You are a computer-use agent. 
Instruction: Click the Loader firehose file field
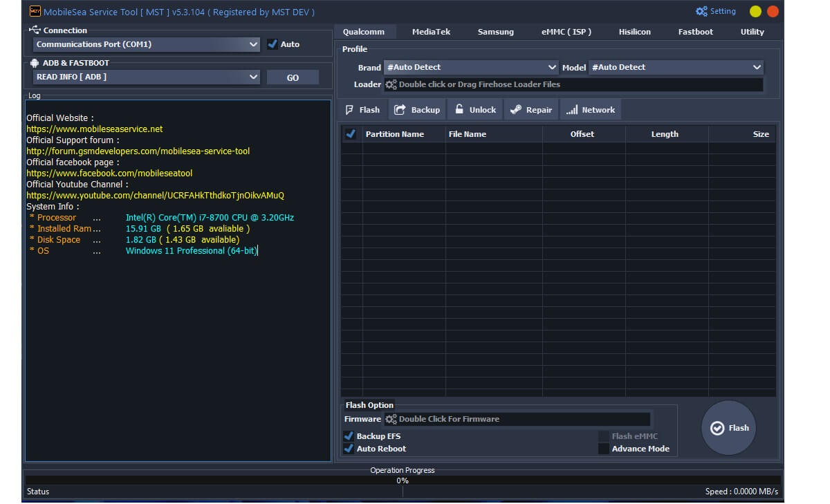click(573, 84)
